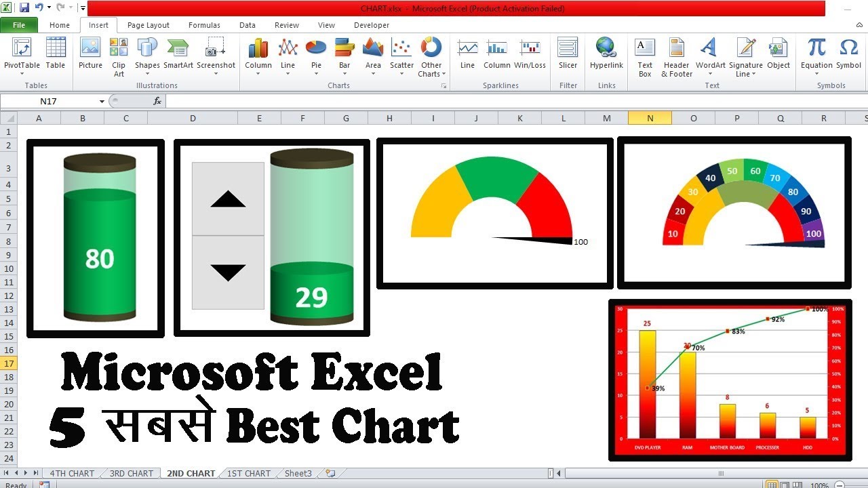Screen dimensions: 868x488
Task: Insert a Text Box
Action: coord(645,57)
